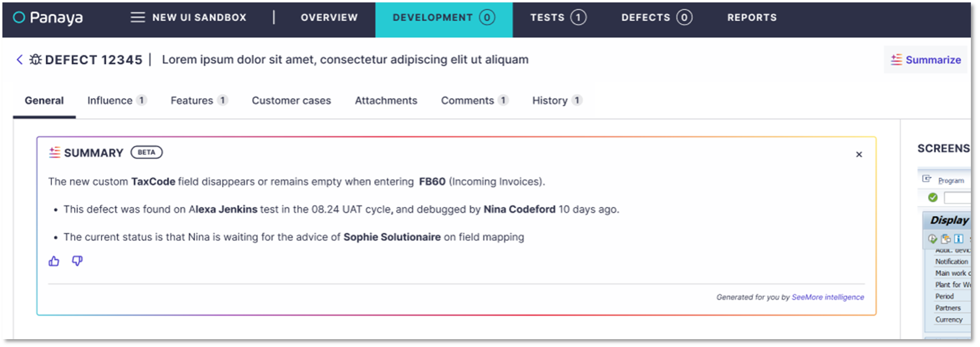Click the bug icon next to Defect title

(x=36, y=59)
